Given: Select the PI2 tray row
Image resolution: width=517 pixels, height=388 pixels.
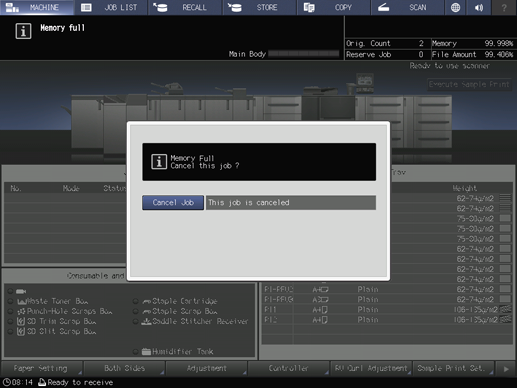Looking at the screenshot, I should tap(387, 320).
